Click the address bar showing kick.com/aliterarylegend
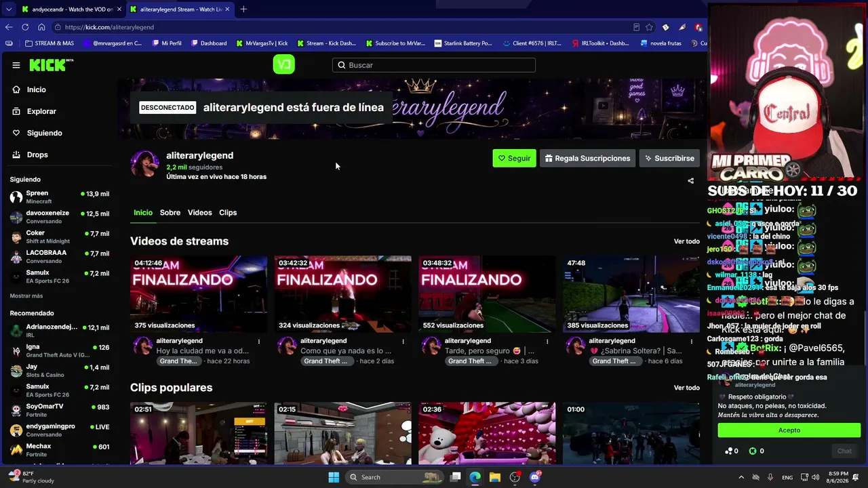The height and width of the screenshot is (488, 868). point(339,27)
